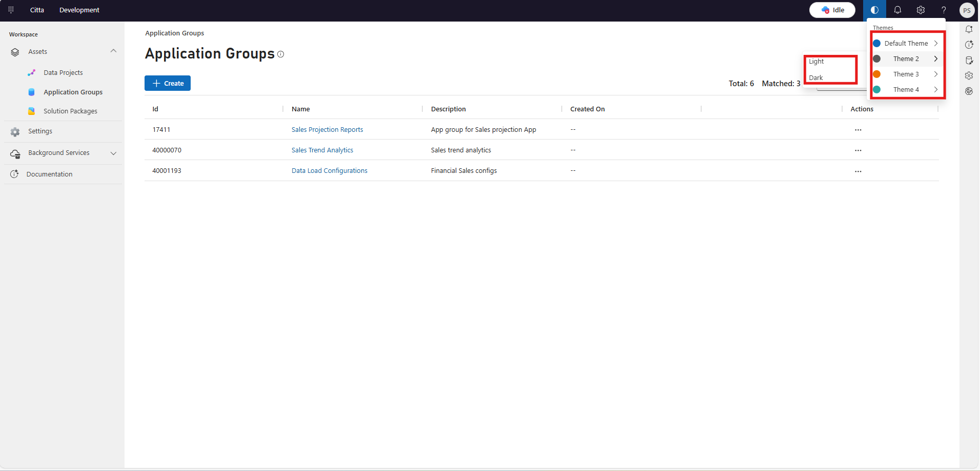
Task: Open actions menu for Data Load Configurations
Action: 858,171
